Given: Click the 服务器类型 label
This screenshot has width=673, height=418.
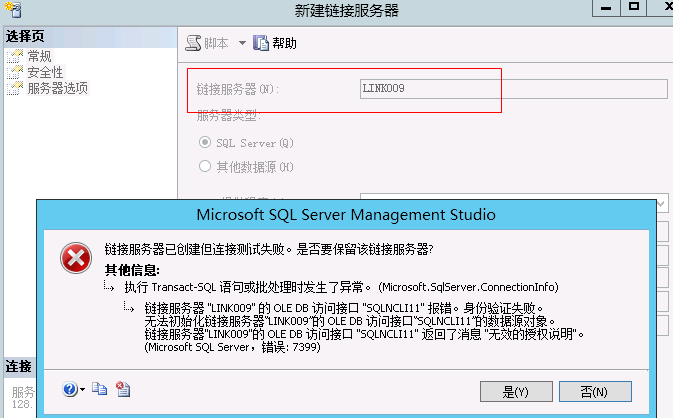Looking at the screenshot, I should coord(228,116).
